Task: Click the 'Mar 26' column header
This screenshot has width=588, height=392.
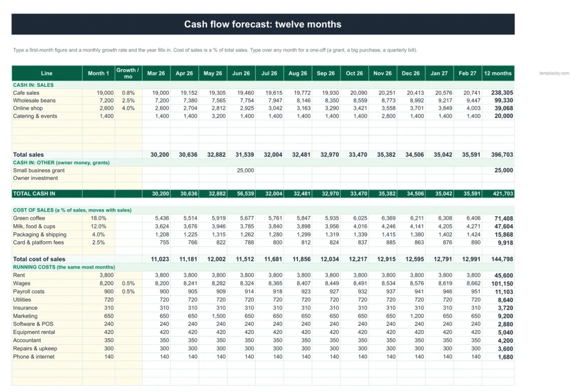Action: (156, 73)
